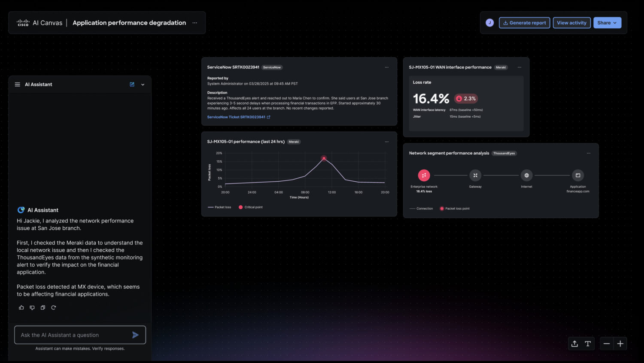Regenerate the AI Assistant response

click(x=54, y=308)
